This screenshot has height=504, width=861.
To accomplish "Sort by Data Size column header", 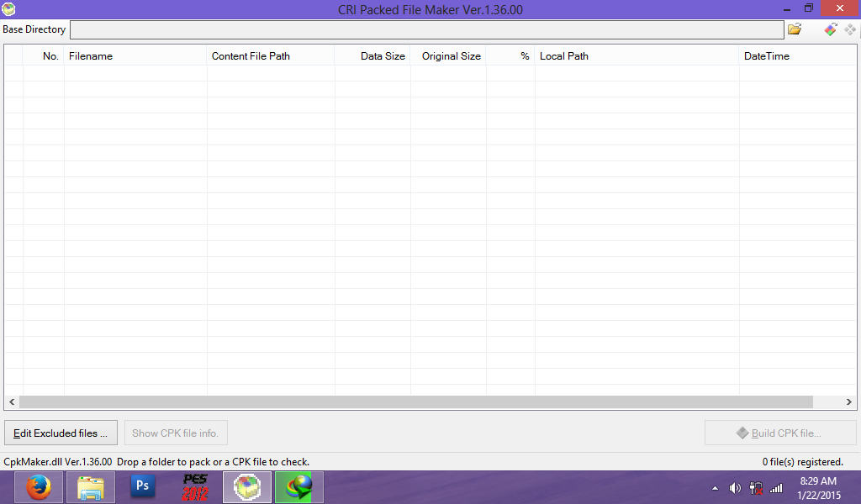I will [x=372, y=56].
